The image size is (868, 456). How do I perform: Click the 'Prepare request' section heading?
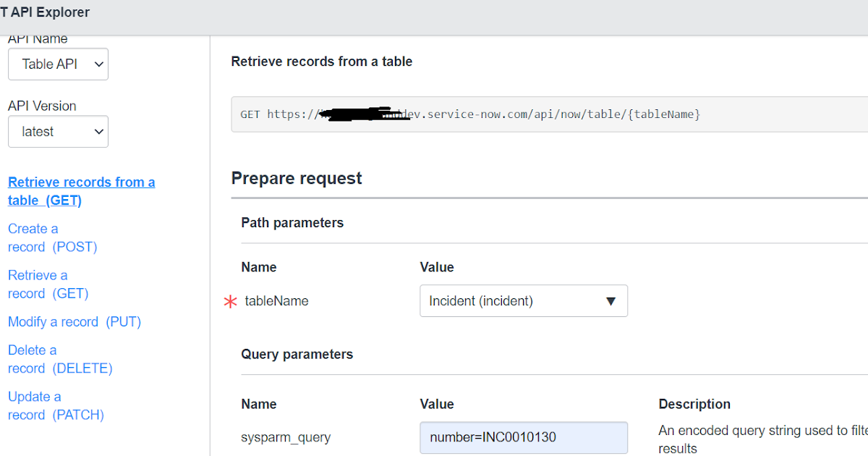pyautogui.click(x=296, y=178)
